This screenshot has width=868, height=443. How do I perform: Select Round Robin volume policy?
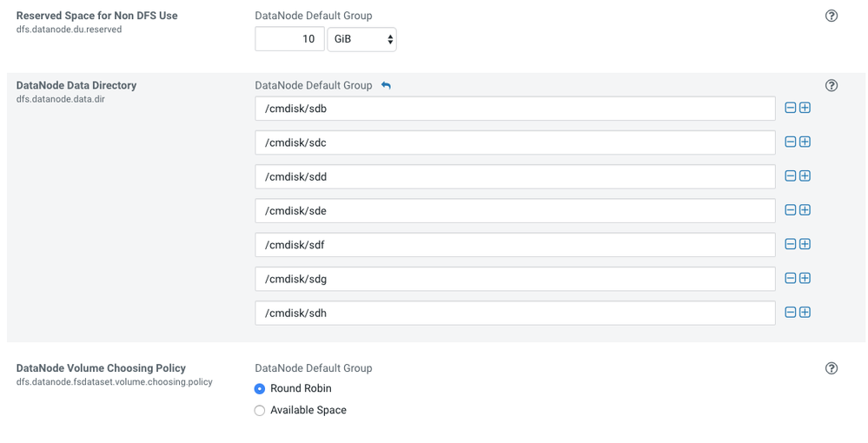(259, 389)
